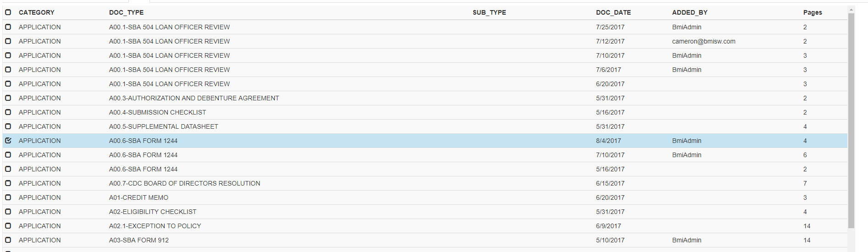
Task: Check the box for Credit Memo row
Action: point(8,197)
